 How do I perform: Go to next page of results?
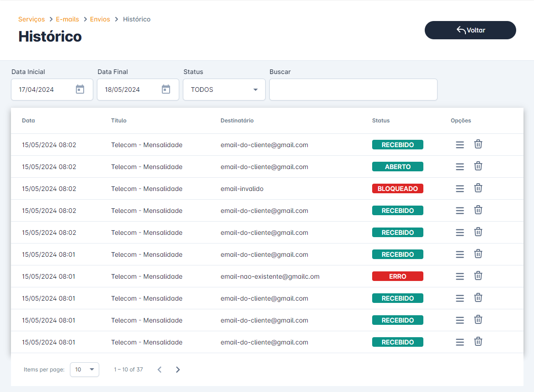[178, 370]
